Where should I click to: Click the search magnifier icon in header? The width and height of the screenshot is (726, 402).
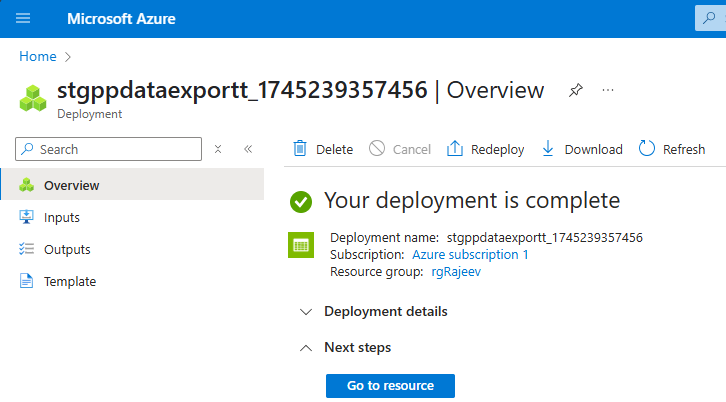(x=708, y=19)
